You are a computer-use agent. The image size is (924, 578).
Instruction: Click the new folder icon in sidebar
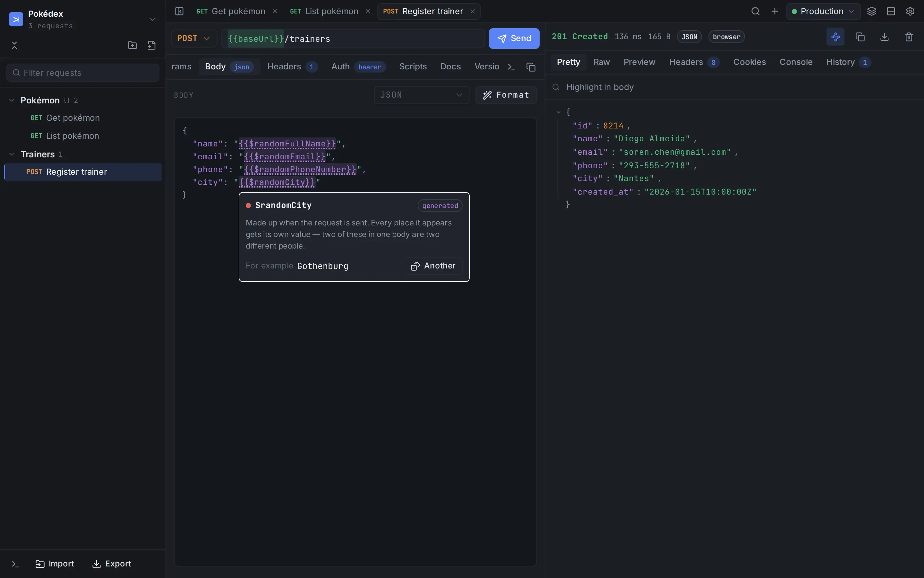point(133,46)
